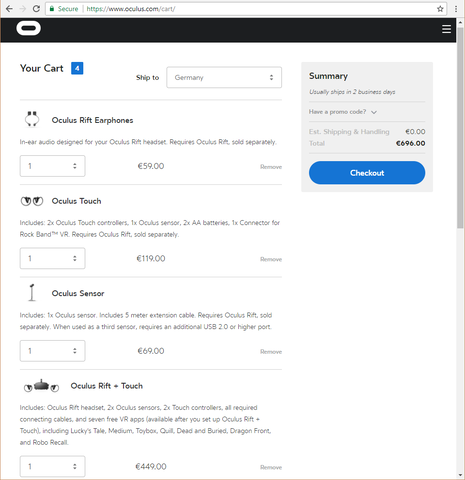Remove Oculus Rift Earphones from cart
The image size is (465, 480).
point(271,167)
